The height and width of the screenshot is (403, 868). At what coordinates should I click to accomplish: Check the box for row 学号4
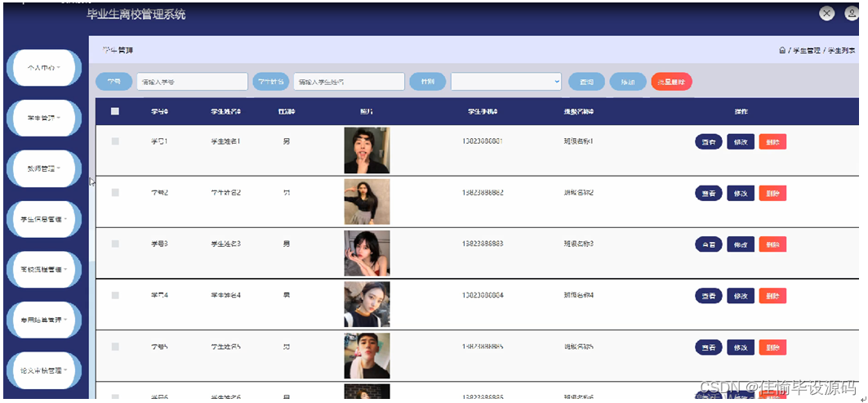115,295
